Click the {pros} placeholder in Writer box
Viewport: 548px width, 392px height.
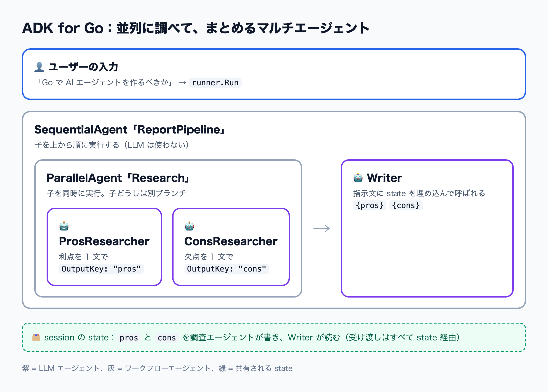pos(369,205)
